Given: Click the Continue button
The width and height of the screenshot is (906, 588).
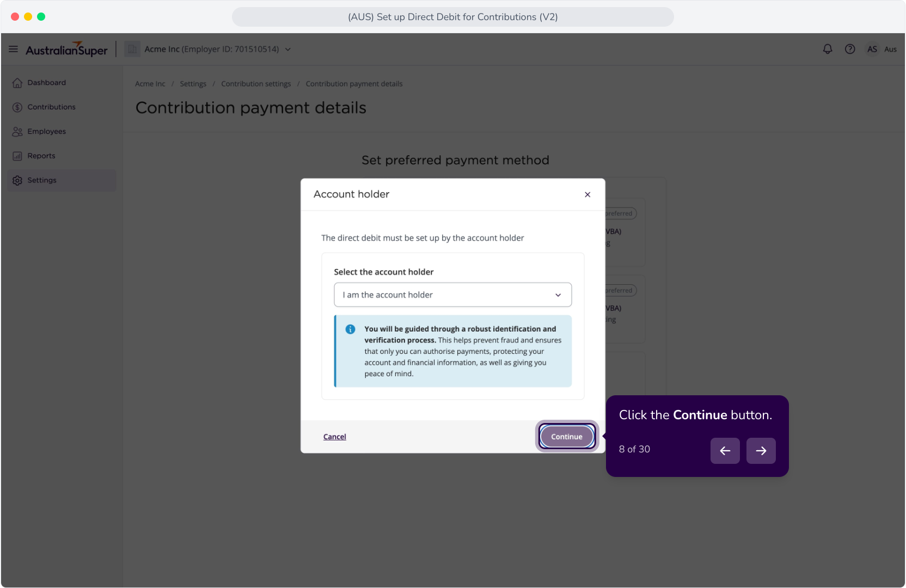Looking at the screenshot, I should (x=567, y=437).
